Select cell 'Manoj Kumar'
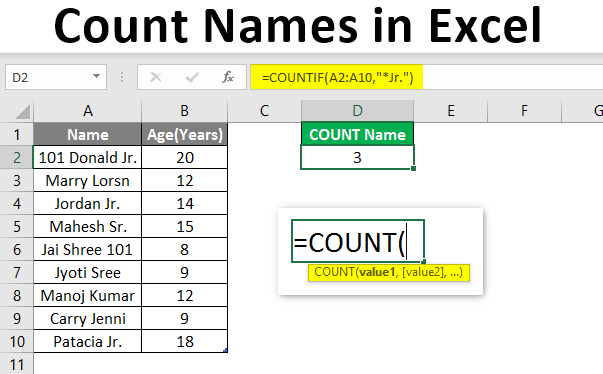The height and width of the screenshot is (374, 603). [88, 296]
